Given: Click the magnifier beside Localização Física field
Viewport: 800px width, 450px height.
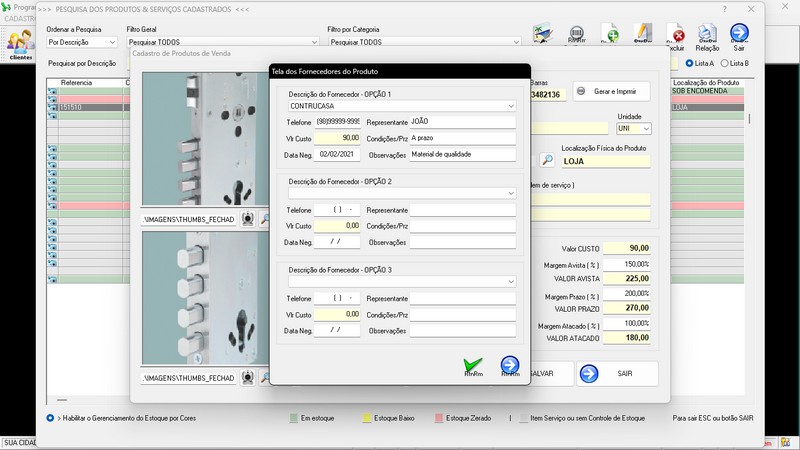Looking at the screenshot, I should pyautogui.click(x=547, y=159).
